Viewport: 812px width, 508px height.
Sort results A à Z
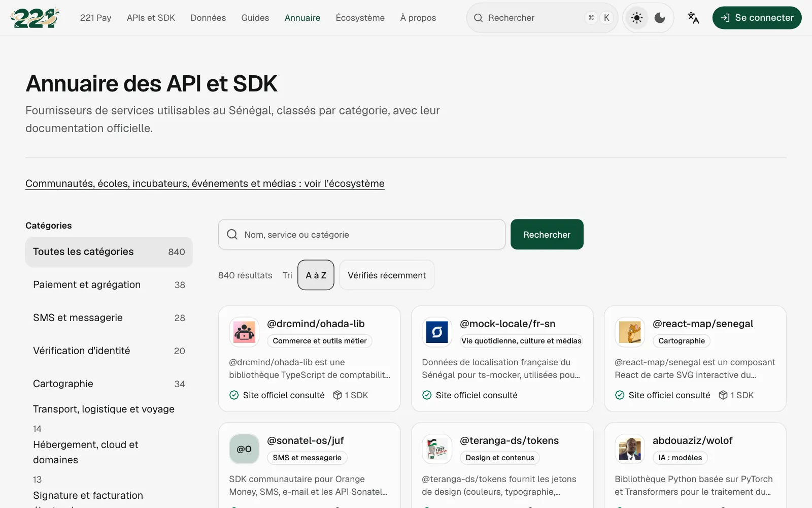click(316, 275)
